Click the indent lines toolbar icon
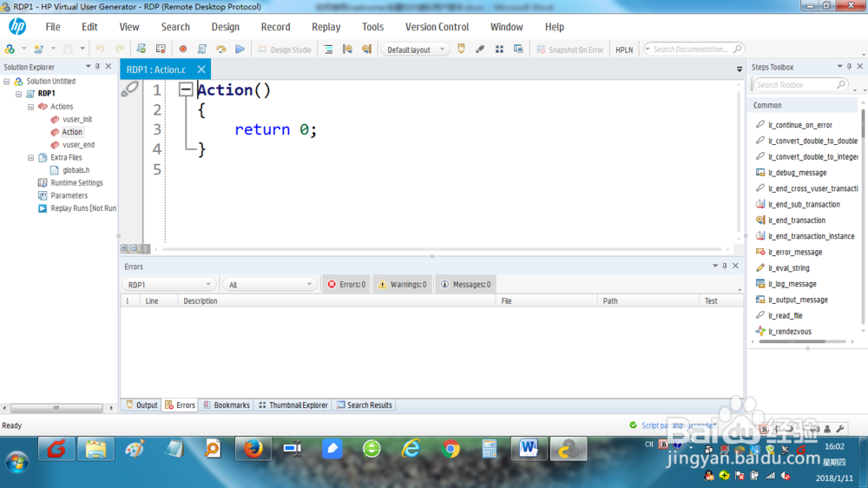 click(328, 49)
